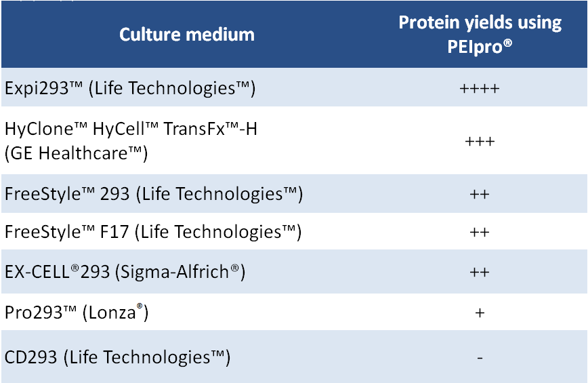The image size is (588, 383).
Task: Select the FreeStyle F17 (Life Technologies) cell
Action: pos(153,232)
